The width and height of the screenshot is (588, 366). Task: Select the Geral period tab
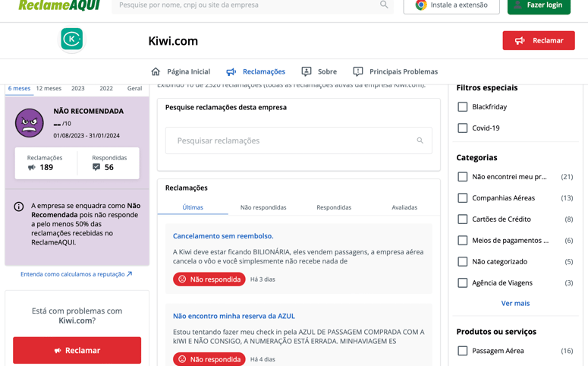coord(134,89)
